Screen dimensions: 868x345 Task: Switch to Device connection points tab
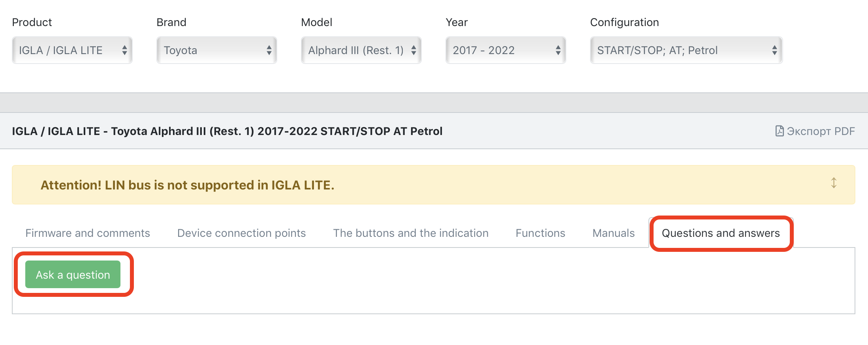point(242,233)
